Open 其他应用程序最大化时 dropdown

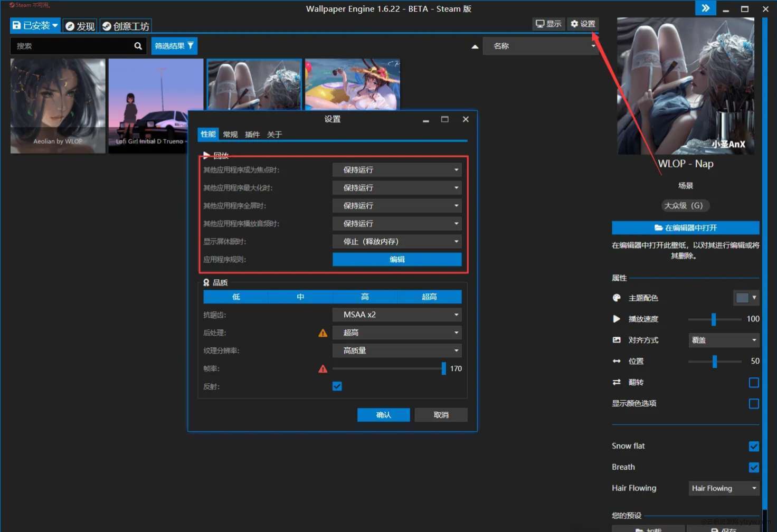point(397,188)
